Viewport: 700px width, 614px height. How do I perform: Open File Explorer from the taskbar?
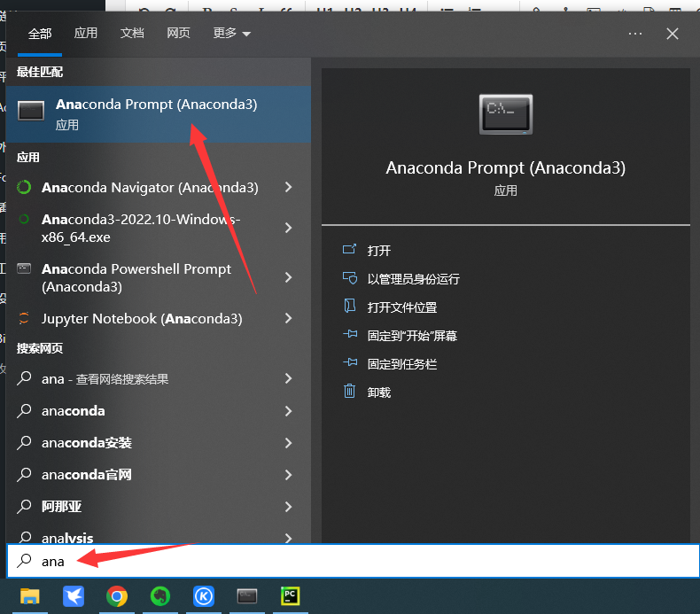click(x=30, y=596)
